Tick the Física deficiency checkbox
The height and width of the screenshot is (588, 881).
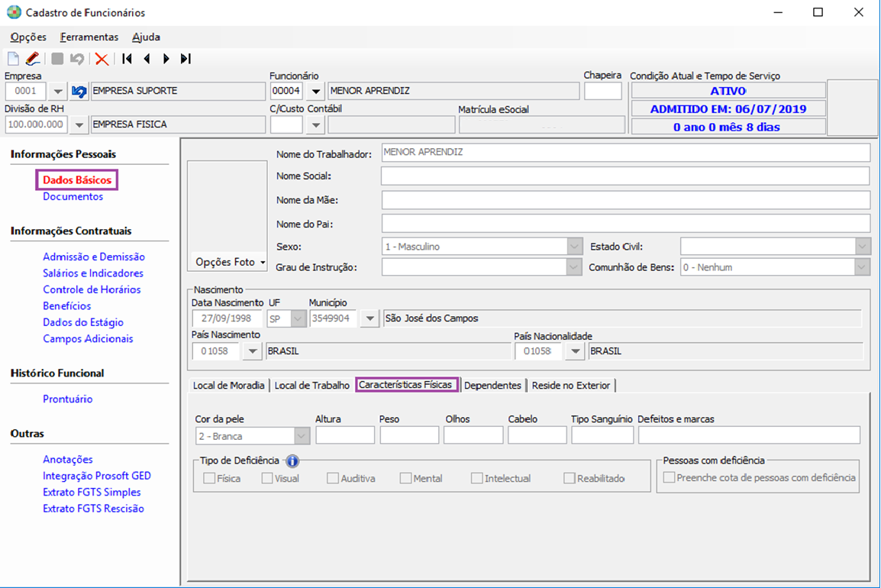tap(209, 478)
